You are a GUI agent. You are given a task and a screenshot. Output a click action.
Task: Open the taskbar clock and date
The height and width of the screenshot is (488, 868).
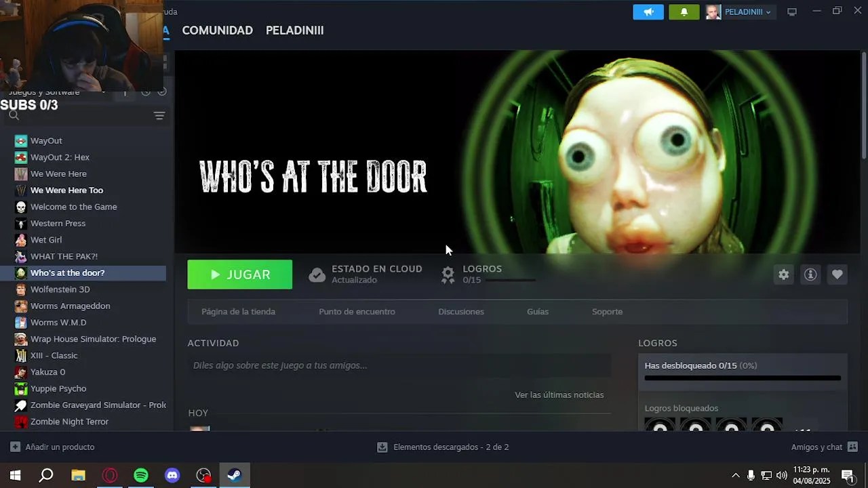pos(812,476)
